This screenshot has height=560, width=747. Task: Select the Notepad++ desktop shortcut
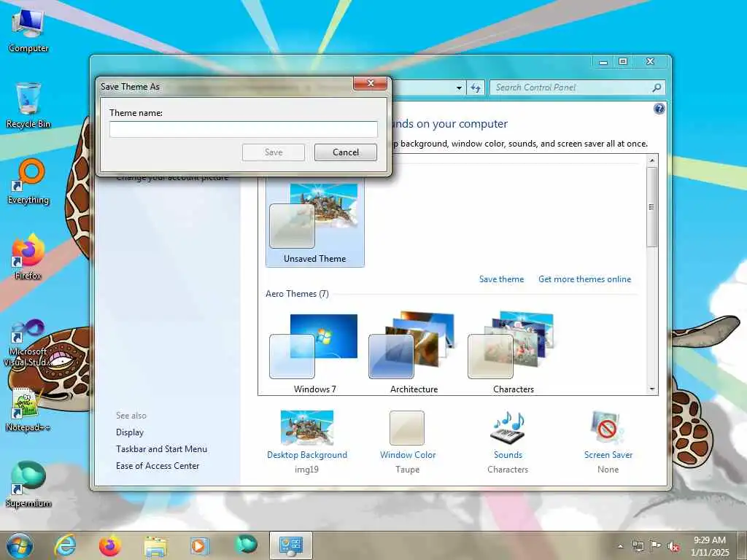(28, 410)
